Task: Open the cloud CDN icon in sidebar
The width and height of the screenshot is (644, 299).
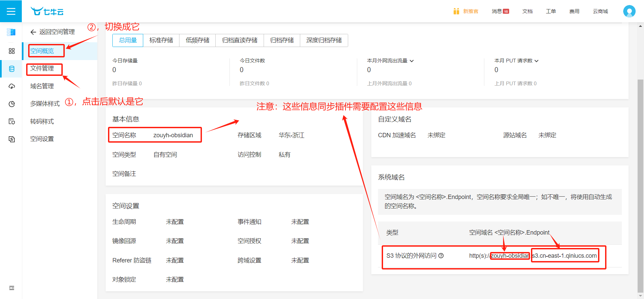Action: [12, 86]
